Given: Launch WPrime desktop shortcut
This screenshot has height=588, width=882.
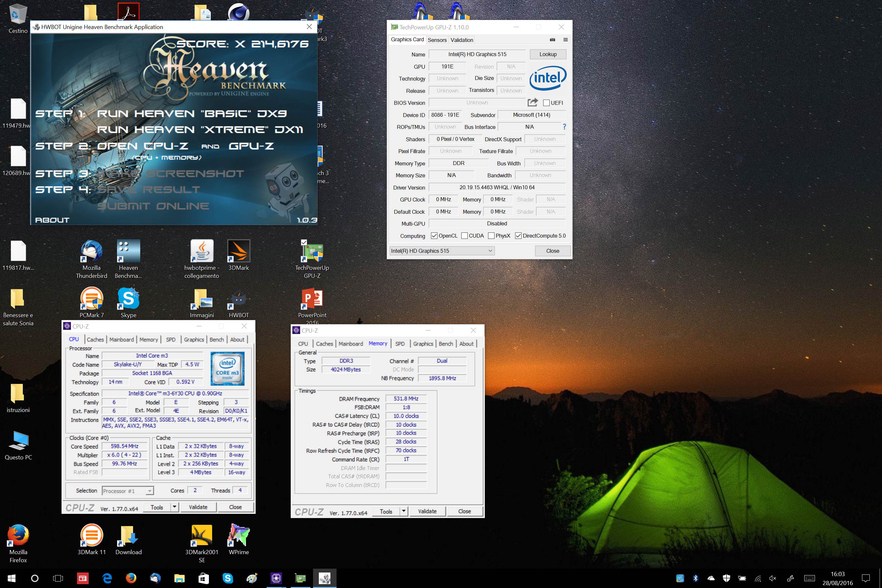Looking at the screenshot, I should (239, 539).
